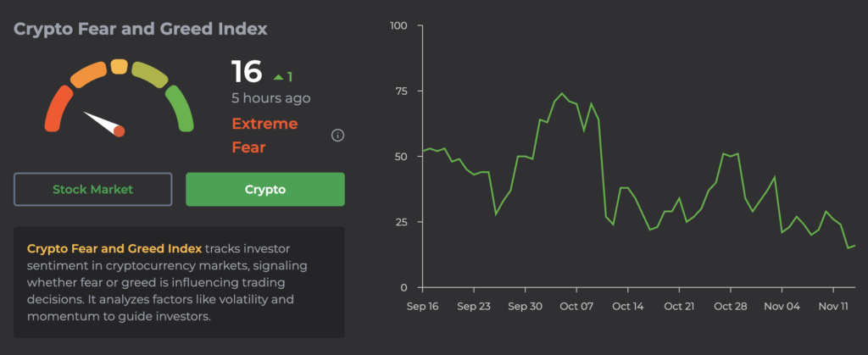Screen dimensions: 868x355
Task: Click the gauge needle pointer
Action: click(x=105, y=123)
